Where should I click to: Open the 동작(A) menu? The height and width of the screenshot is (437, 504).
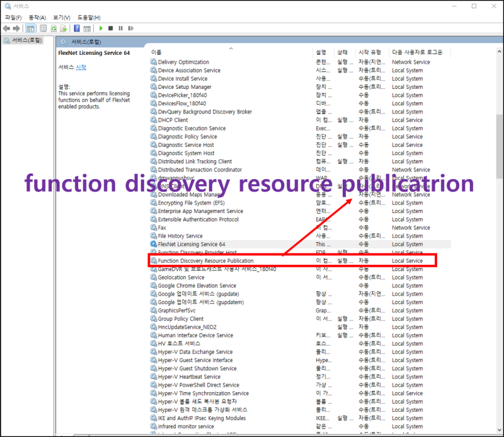tap(37, 18)
